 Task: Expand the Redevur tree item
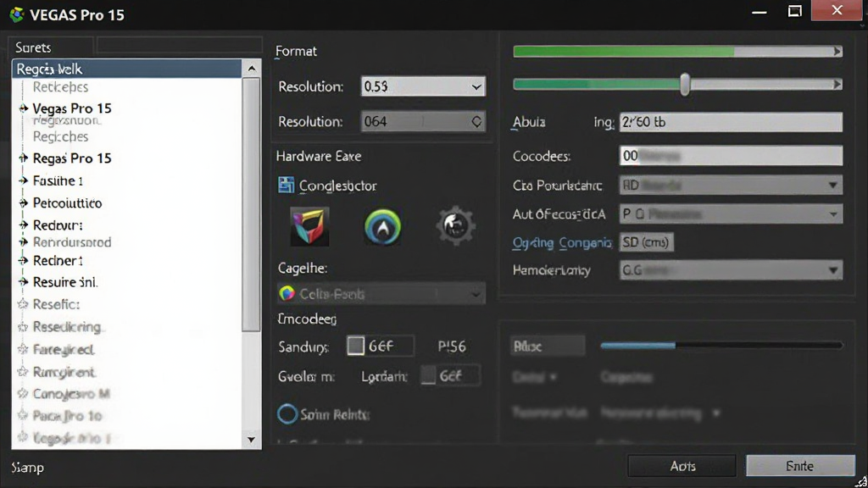point(23,225)
